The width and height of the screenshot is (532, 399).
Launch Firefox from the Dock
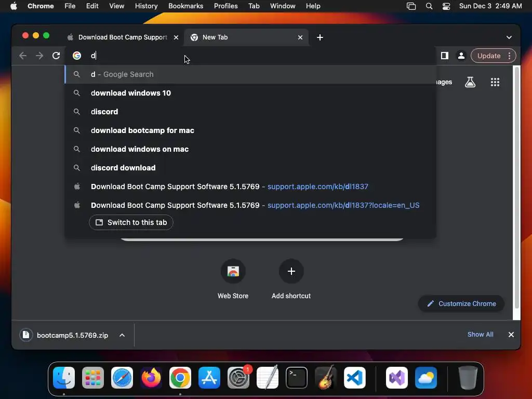[151, 378]
